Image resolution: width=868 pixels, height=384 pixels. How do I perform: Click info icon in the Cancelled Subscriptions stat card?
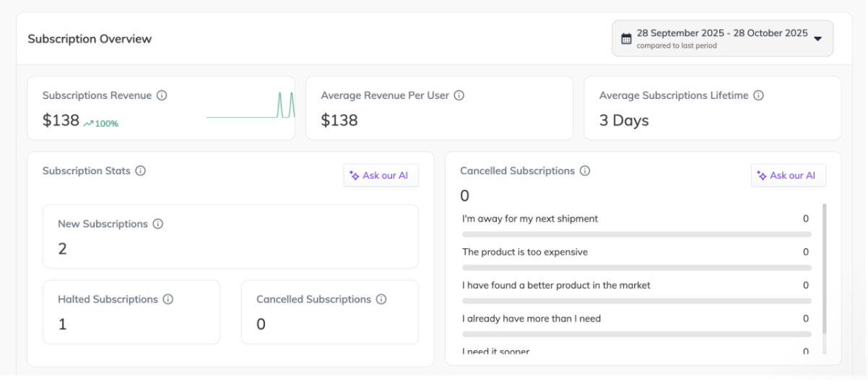(x=381, y=299)
